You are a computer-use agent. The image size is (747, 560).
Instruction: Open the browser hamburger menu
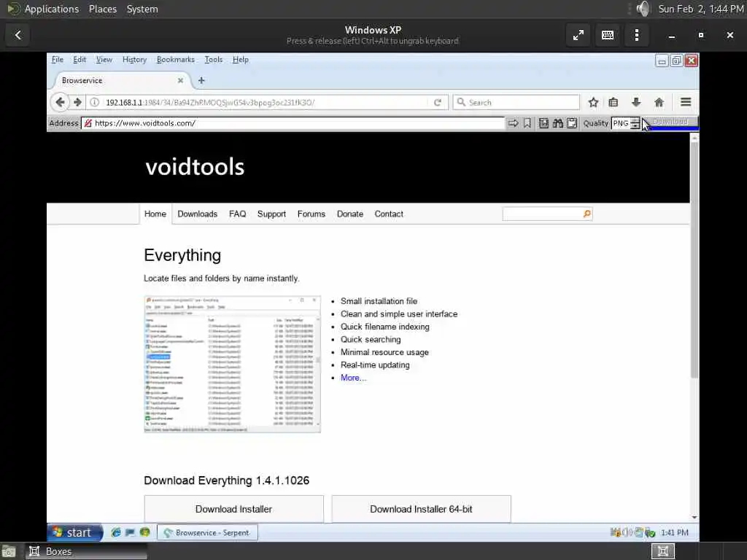tap(686, 102)
